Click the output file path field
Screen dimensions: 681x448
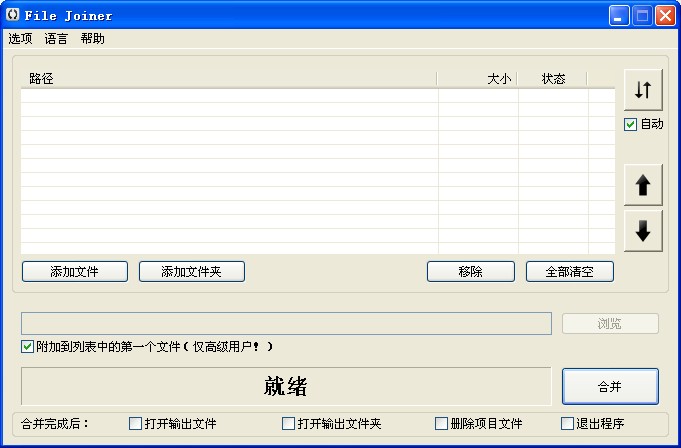pyautogui.click(x=286, y=323)
